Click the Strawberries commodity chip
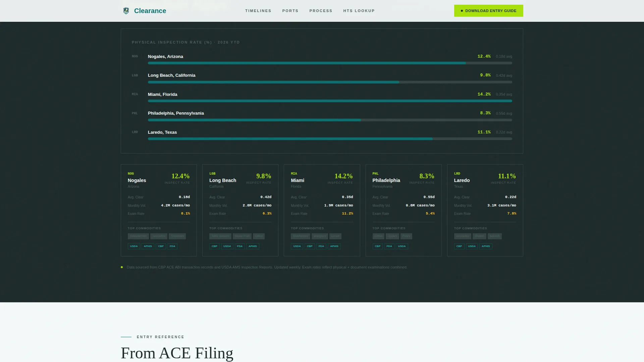The image size is (644, 362). coord(138,236)
